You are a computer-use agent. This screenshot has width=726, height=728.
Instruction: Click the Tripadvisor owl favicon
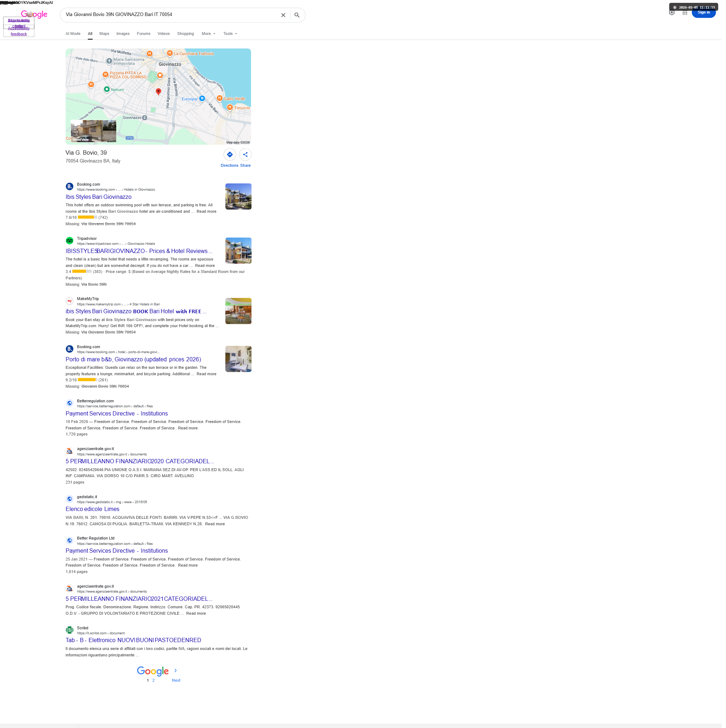coord(70,242)
